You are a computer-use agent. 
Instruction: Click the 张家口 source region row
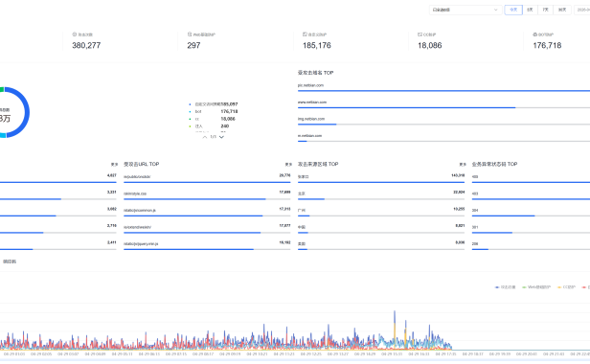click(x=381, y=179)
